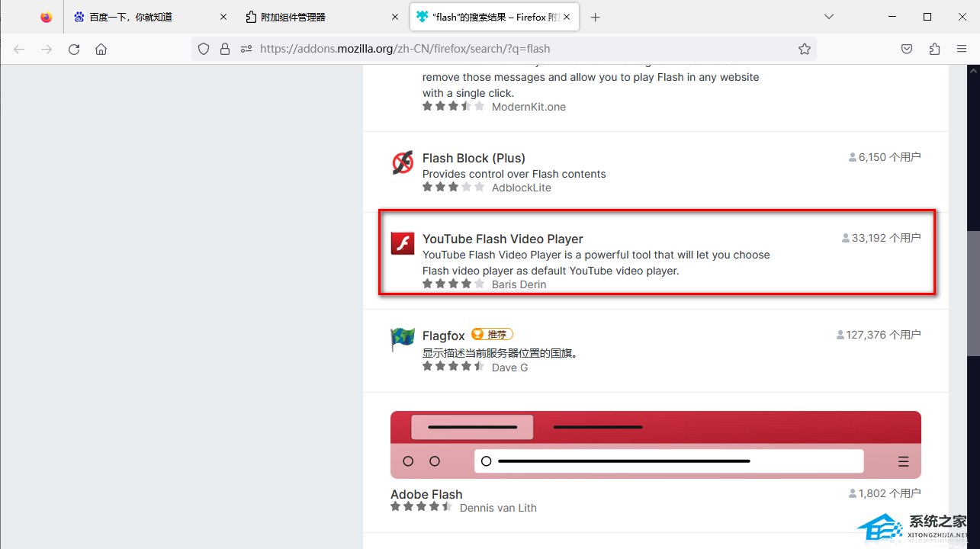Minimize the Firefox window
980x549 pixels.
(x=891, y=17)
